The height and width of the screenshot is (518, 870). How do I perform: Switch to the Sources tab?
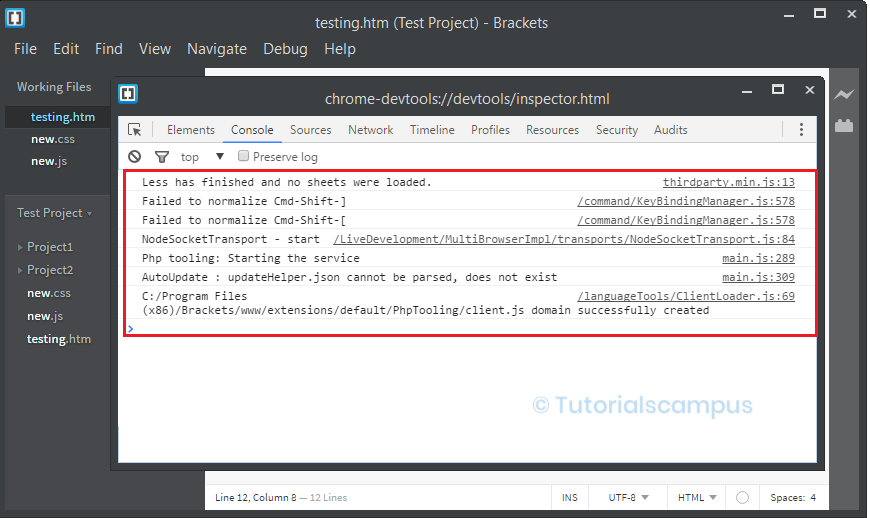[x=310, y=130]
